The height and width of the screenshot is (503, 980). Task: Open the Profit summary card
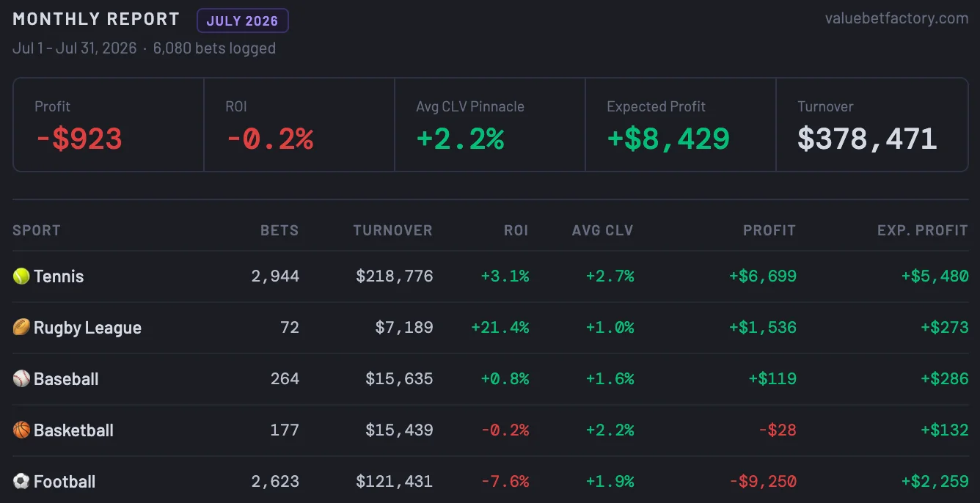(x=109, y=125)
